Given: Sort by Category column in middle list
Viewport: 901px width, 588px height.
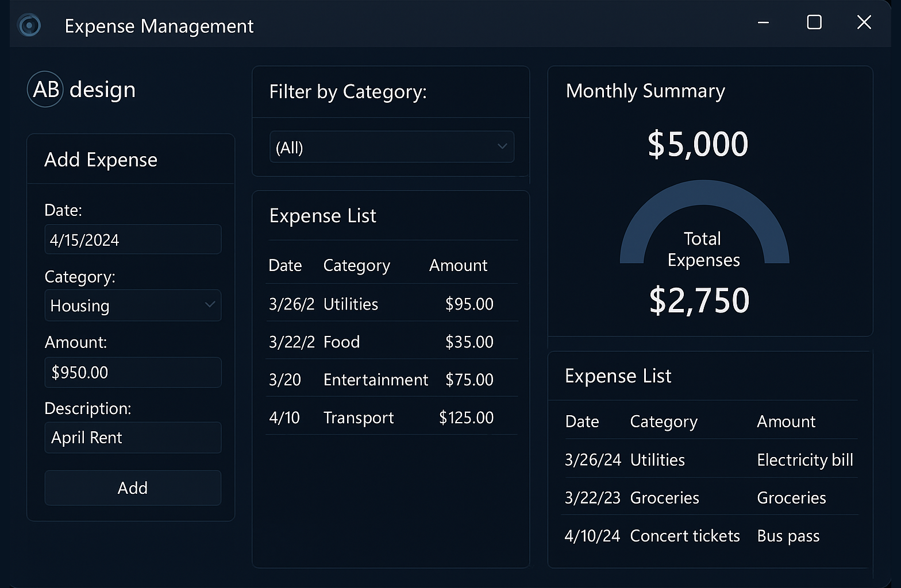Looking at the screenshot, I should (x=356, y=265).
